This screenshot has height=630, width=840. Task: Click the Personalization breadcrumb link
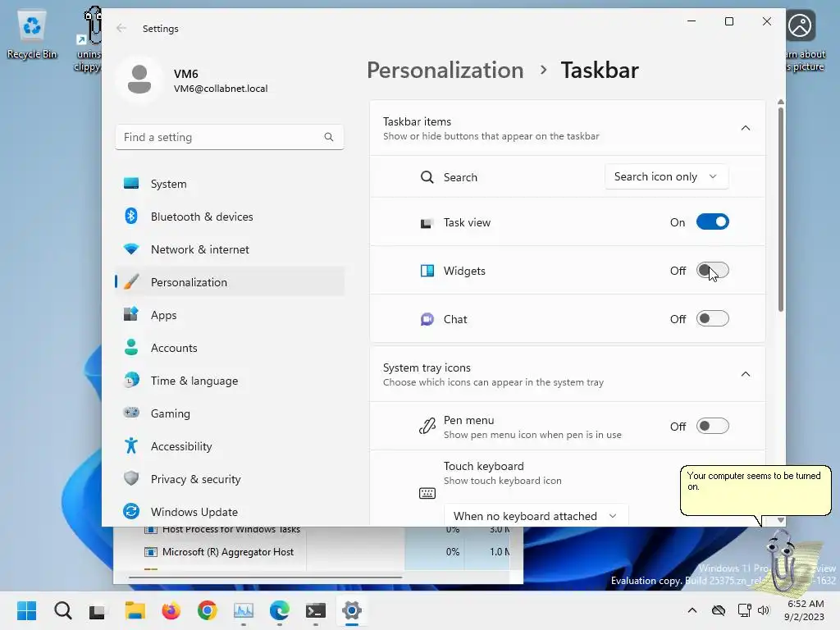click(445, 71)
